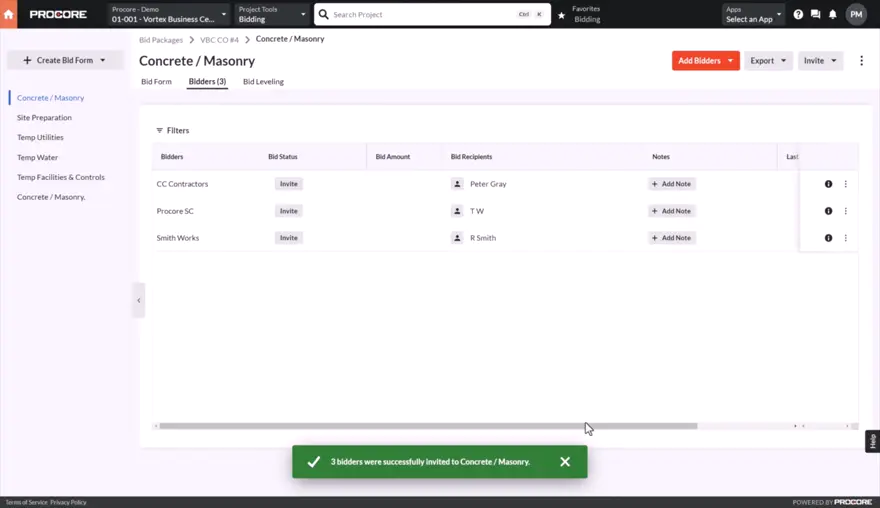Screen dimensions: 880x508
Task: Open the page more options kebab menu
Action: coord(861,61)
